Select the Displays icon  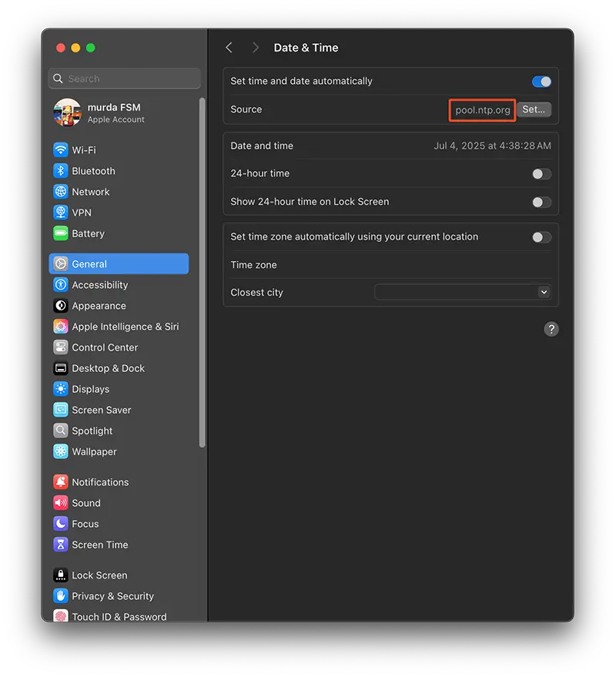[60, 389]
